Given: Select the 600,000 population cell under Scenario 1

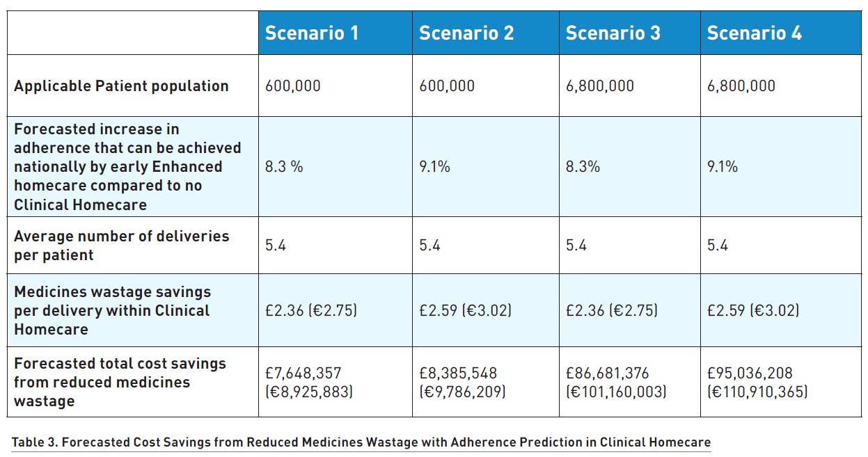Looking at the screenshot, I should point(293,86).
